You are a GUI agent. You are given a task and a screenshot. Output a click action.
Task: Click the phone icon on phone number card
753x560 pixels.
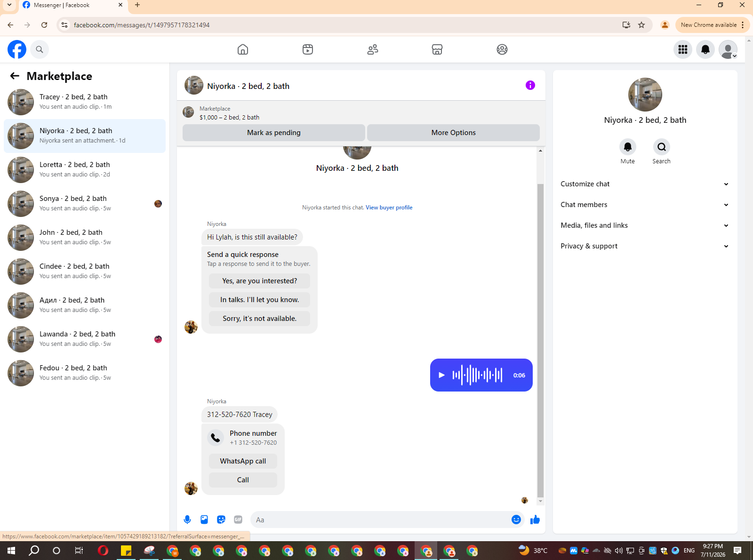coord(216,438)
